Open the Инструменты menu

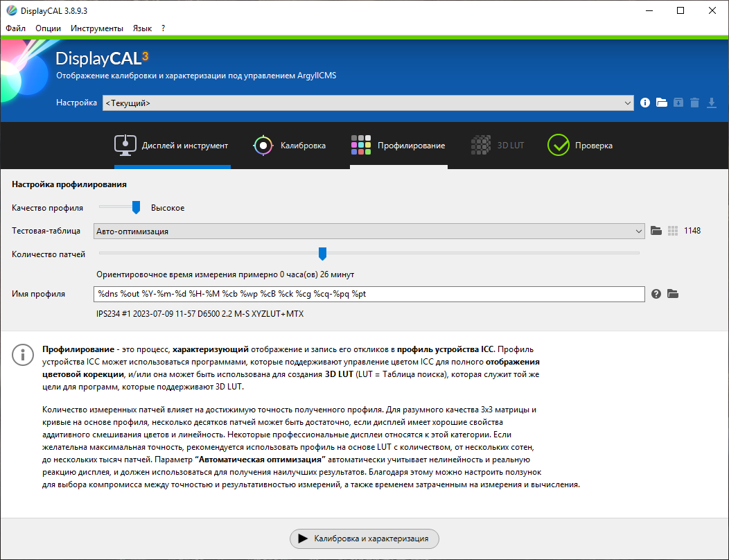pos(97,28)
